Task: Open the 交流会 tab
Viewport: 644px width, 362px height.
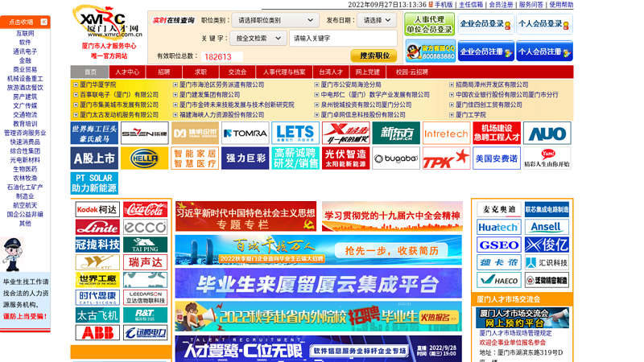Action: (237, 72)
